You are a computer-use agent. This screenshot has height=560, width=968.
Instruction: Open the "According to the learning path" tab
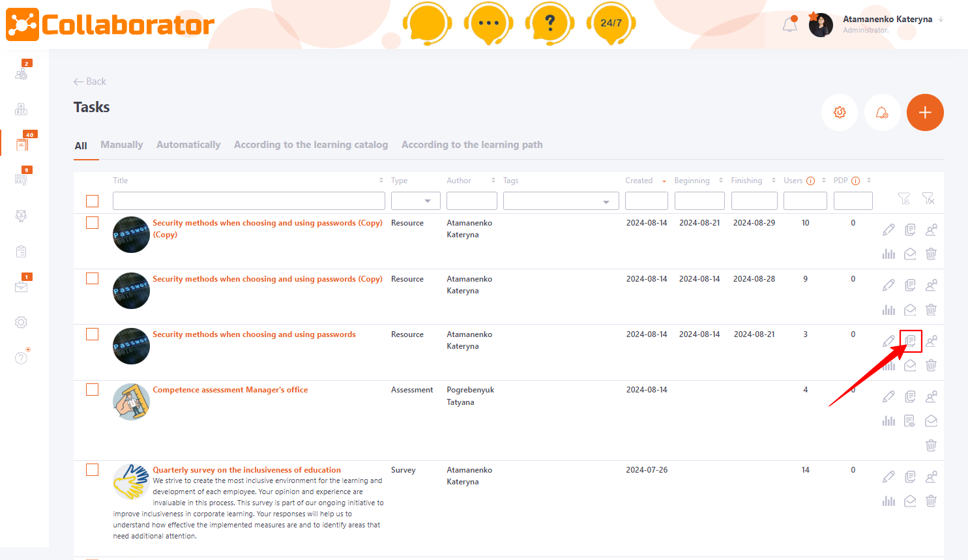471,144
